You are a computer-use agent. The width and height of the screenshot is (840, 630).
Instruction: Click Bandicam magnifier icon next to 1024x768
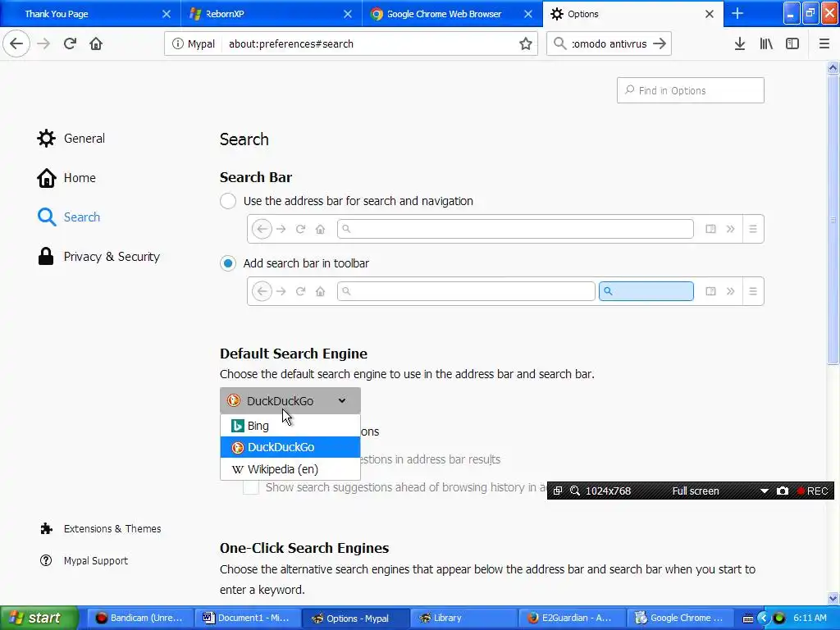[x=575, y=491]
